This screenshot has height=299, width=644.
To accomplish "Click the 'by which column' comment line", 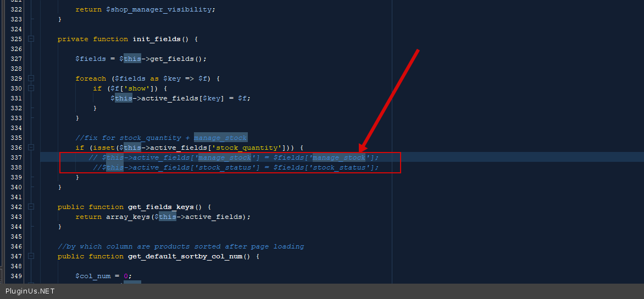I will point(180,246).
